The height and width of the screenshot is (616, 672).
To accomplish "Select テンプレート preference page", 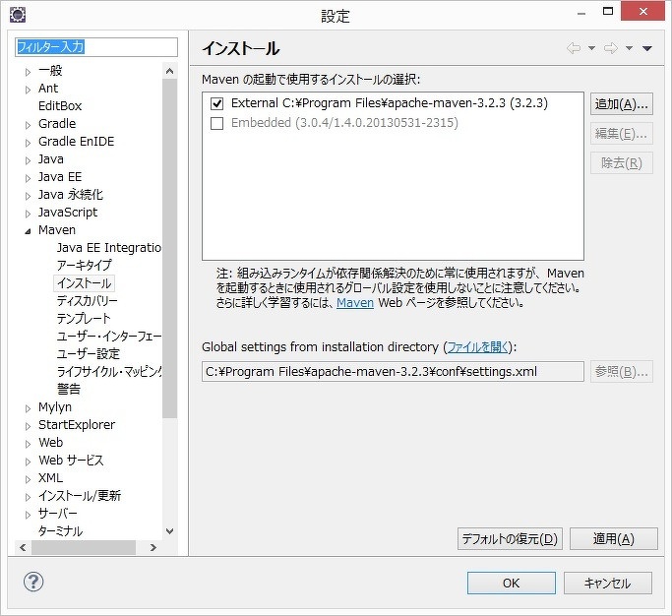I will click(x=84, y=318).
